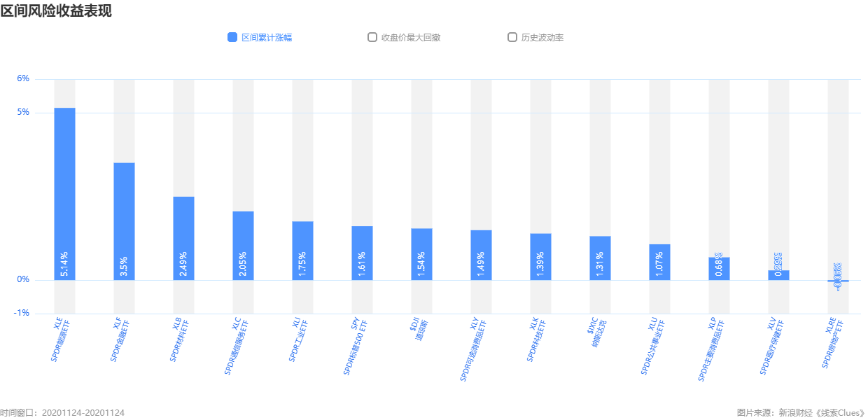Click the XLV healthcare ETF bar
Screen dimensions: 868x420
pos(779,275)
